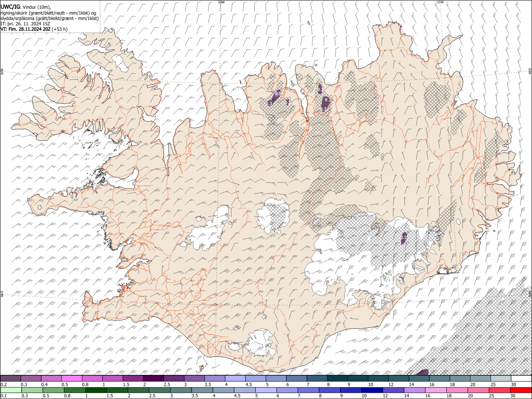Image resolution: width=532 pixels, height=399 pixels.
Task: Click the '20W' longitude label
Action: [222, 2]
